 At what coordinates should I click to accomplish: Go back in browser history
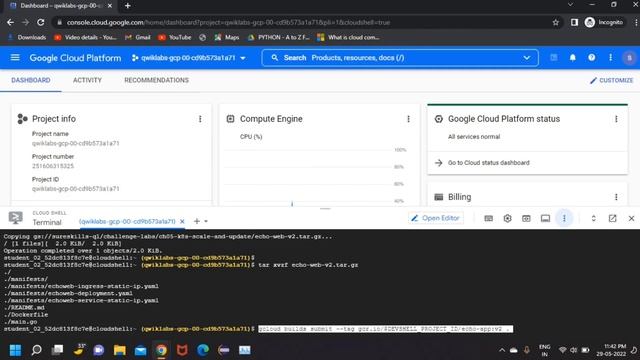click(11, 22)
